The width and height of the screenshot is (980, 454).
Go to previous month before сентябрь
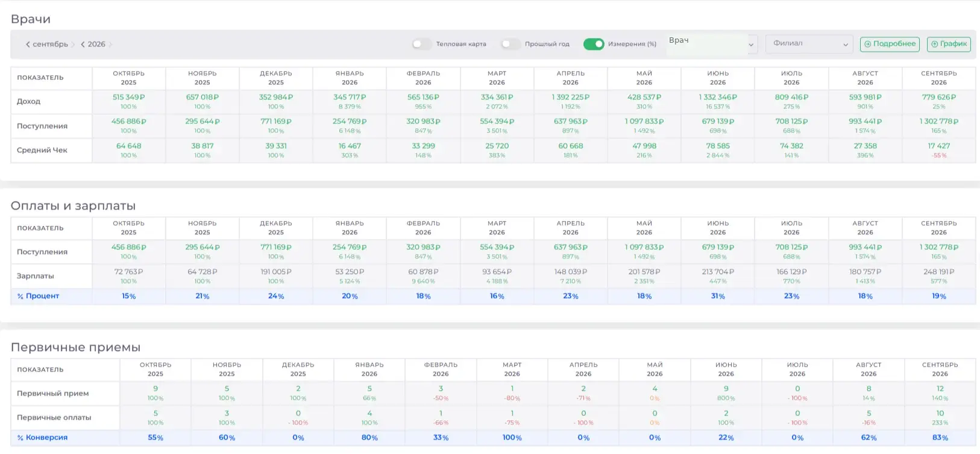click(x=28, y=45)
